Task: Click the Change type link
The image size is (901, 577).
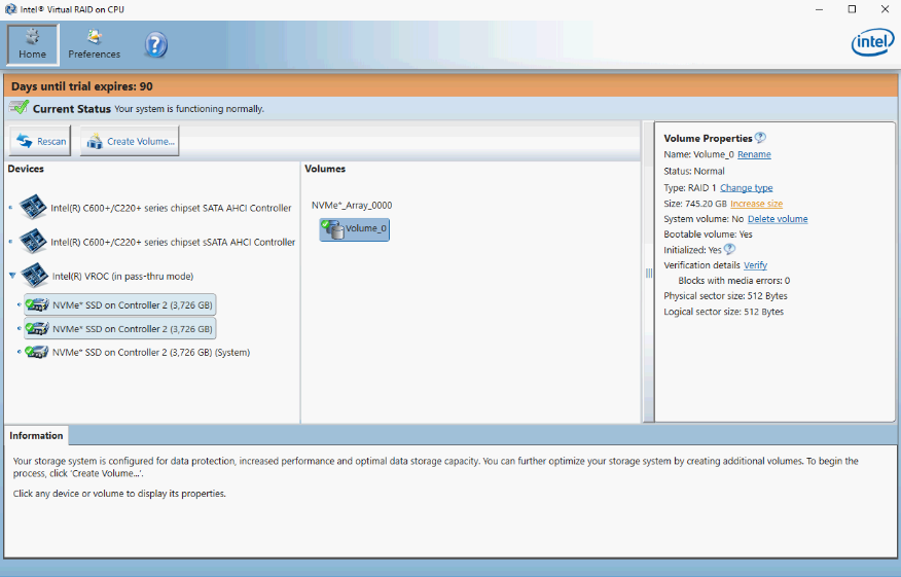Action: click(746, 188)
